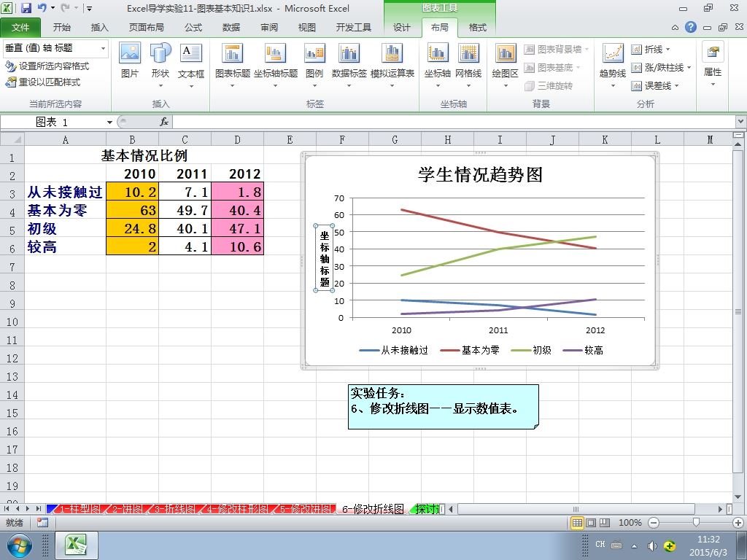Screen dimensions: 747x560
Task: Open the 趋势线 (Trendline) options
Action: click(613, 65)
